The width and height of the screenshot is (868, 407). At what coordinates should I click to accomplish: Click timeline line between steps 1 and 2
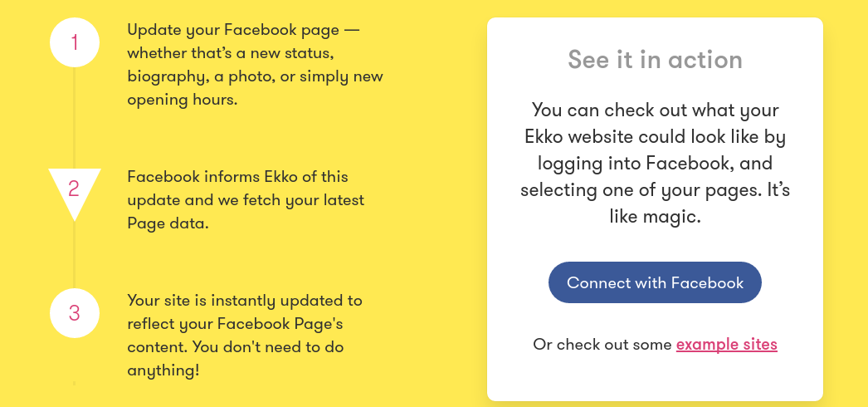point(74,116)
